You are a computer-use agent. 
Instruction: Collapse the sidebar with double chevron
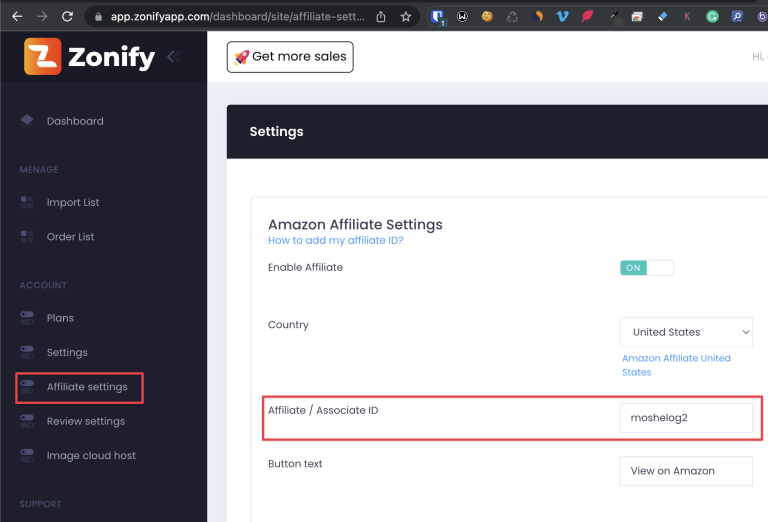pyautogui.click(x=173, y=57)
